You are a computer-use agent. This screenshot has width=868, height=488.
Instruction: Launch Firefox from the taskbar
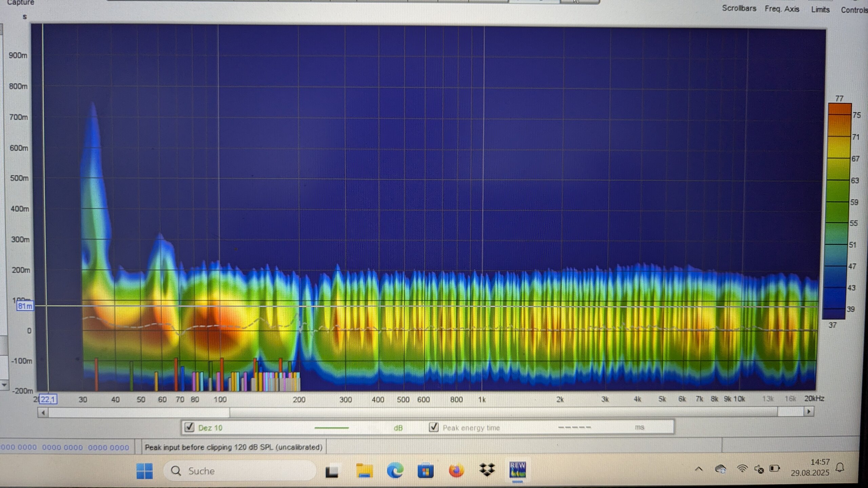point(456,471)
